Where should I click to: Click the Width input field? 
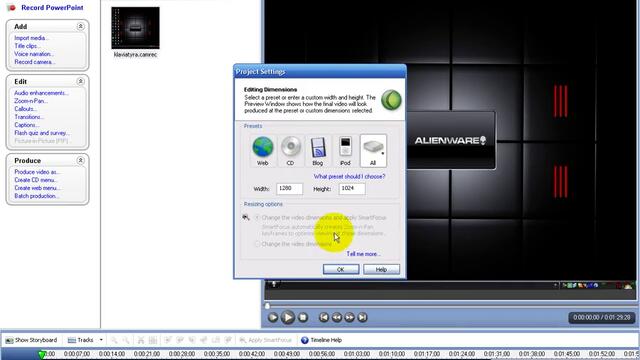pyautogui.click(x=289, y=189)
